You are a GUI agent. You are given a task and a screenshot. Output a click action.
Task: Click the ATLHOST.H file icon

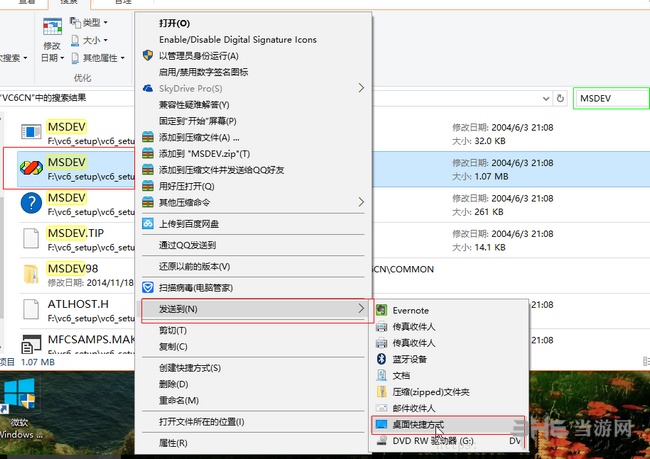(x=31, y=309)
